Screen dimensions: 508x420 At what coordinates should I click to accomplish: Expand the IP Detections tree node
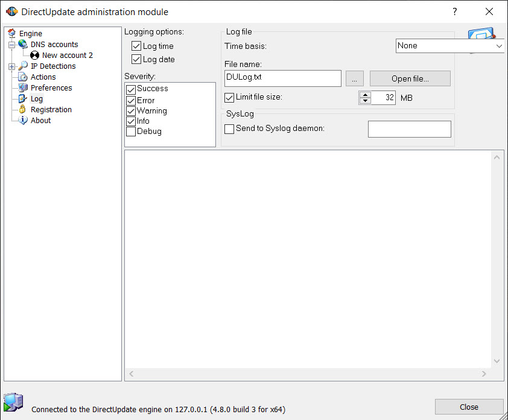click(11, 67)
